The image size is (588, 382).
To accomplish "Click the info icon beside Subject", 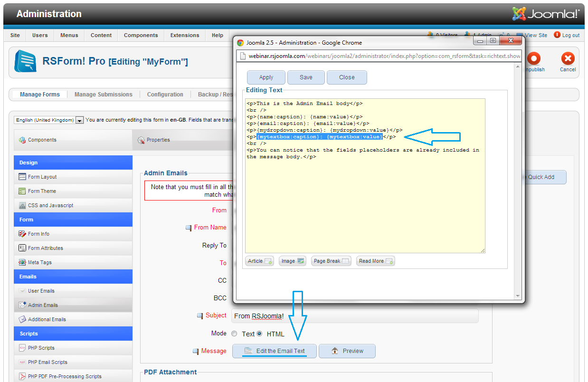I will (199, 316).
